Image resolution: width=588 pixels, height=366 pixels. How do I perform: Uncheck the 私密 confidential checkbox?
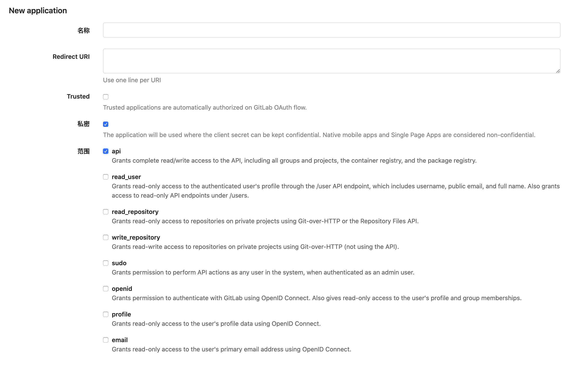pos(105,124)
